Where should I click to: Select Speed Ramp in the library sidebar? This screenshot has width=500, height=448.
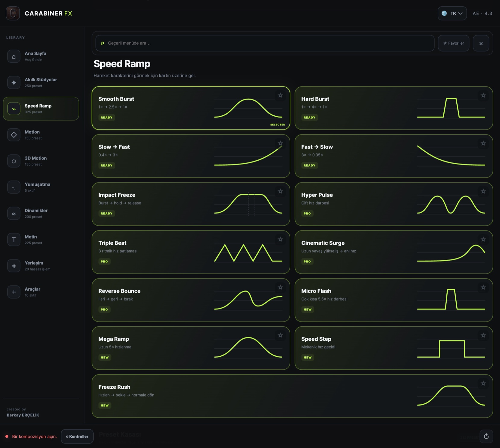(x=41, y=108)
